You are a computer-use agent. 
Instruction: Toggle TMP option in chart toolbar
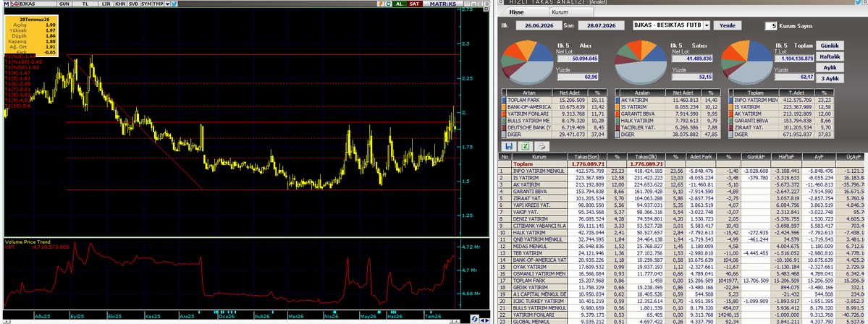159,4
